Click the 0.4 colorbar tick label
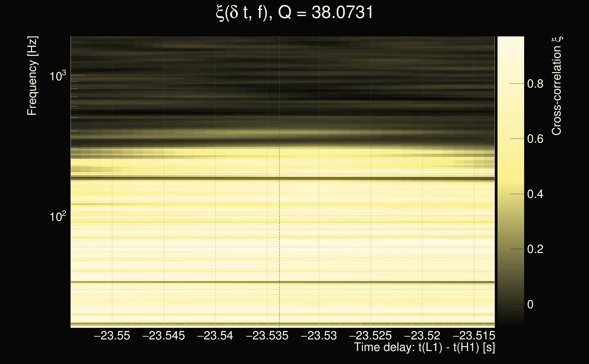 (x=535, y=194)
